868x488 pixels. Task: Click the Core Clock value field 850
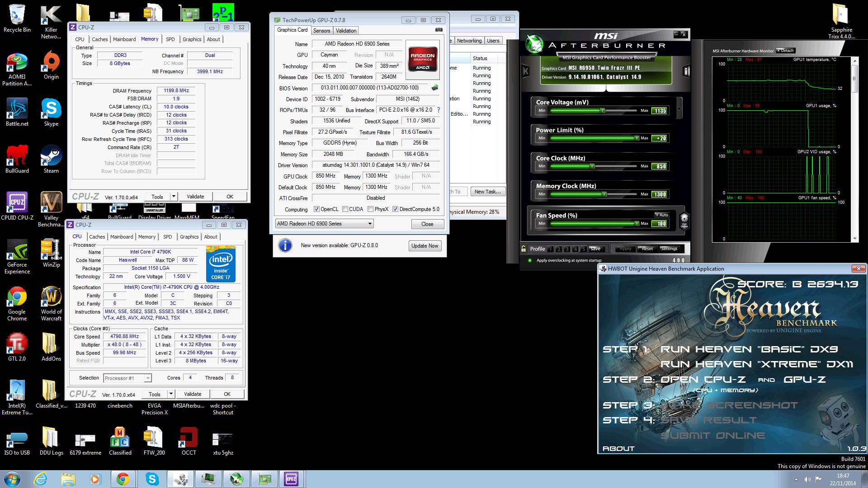[x=660, y=166]
